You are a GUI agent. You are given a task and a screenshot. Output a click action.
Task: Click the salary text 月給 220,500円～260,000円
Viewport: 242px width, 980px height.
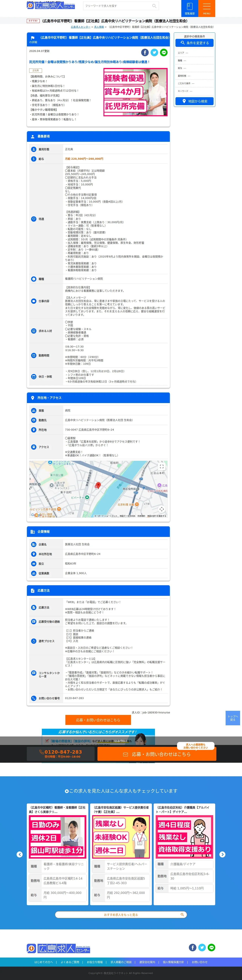(84, 159)
